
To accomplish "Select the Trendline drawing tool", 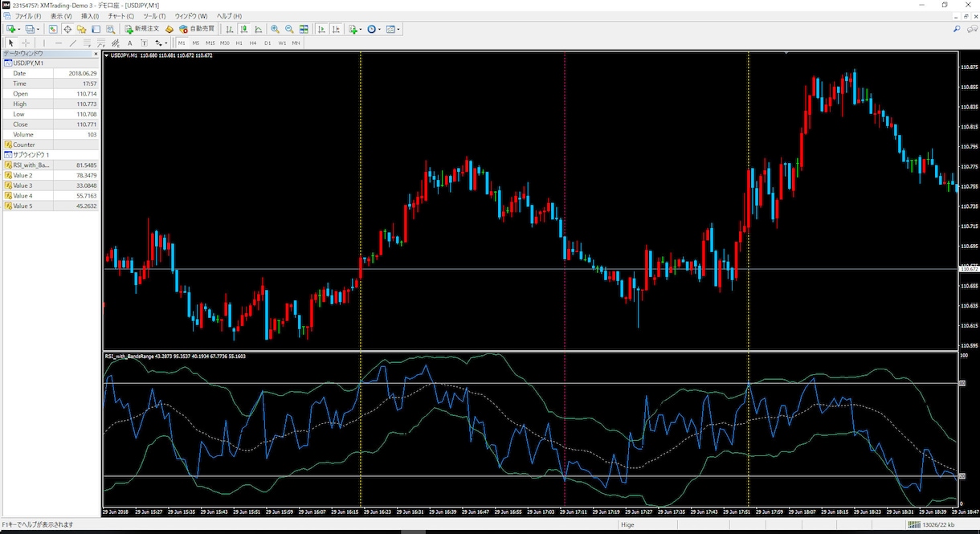I will pyautogui.click(x=72, y=43).
